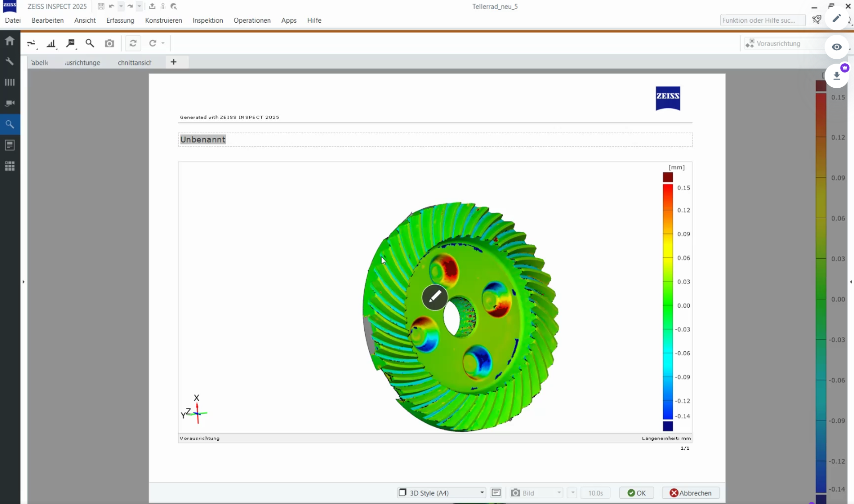The width and height of the screenshot is (854, 504).
Task: Click the page layout icon beside style dropdown
Action: 496,493
